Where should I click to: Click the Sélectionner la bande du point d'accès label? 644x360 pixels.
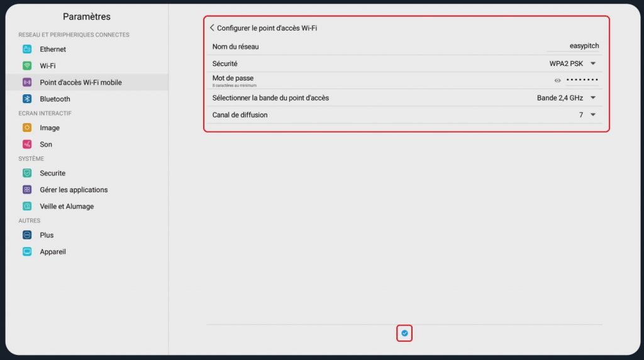(x=270, y=98)
